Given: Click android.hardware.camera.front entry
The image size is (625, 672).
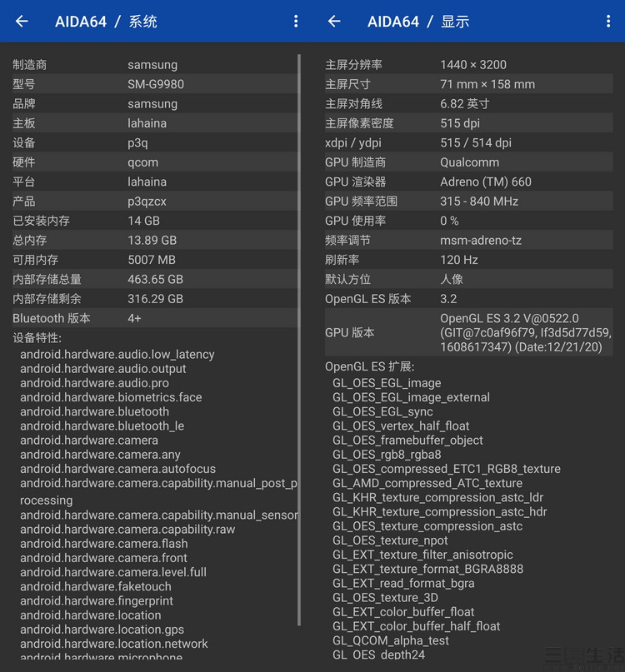Looking at the screenshot, I should [x=103, y=558].
